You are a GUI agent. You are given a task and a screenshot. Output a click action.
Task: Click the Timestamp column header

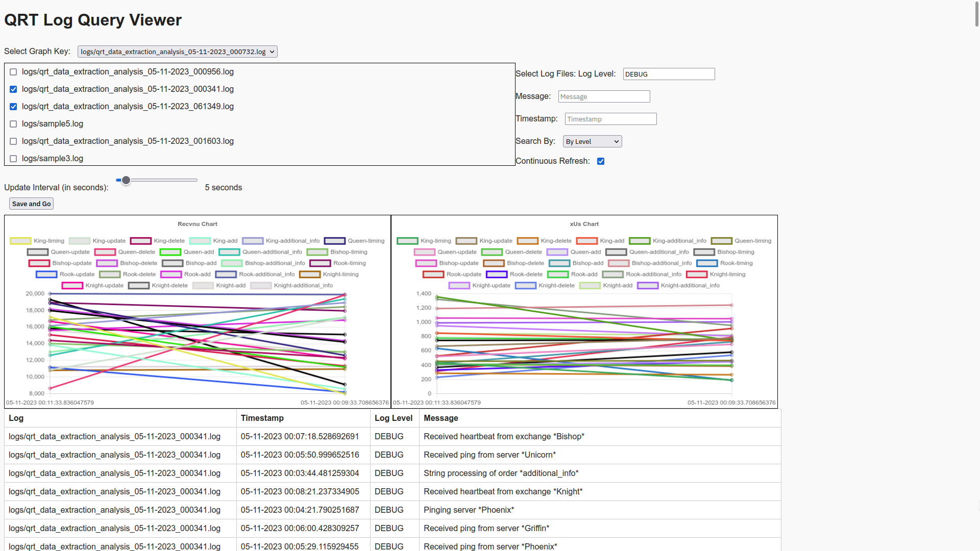point(262,418)
